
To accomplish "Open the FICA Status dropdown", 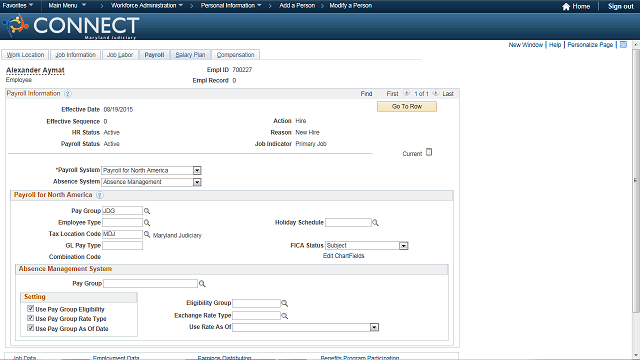I will click(x=404, y=246).
